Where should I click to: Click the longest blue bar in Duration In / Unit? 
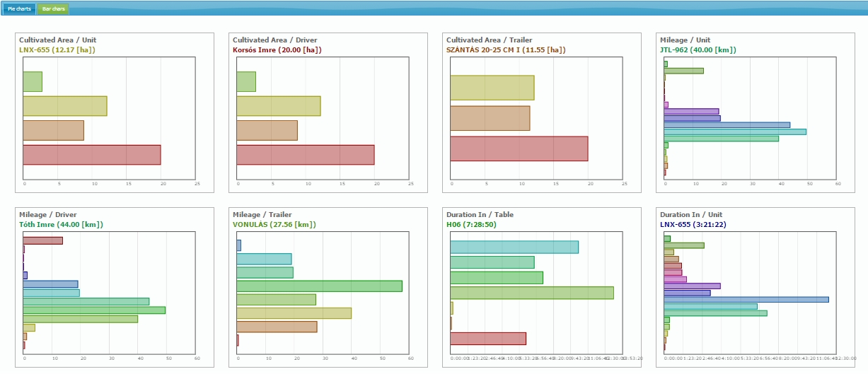pyautogui.click(x=746, y=300)
